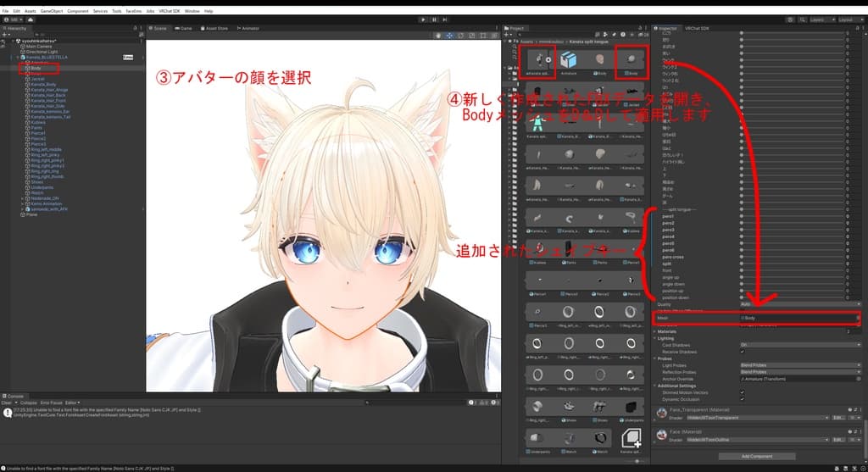This screenshot has width=868, height=472.
Task: Open the Face_Transparent material shader dropdown
Action: point(757,418)
